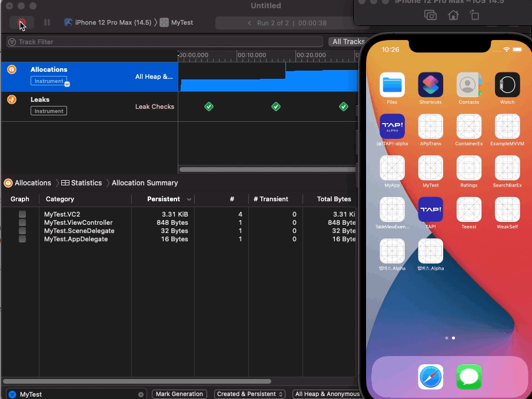The height and width of the screenshot is (399, 532).
Task: Select the MyTest target process
Action: click(x=177, y=22)
